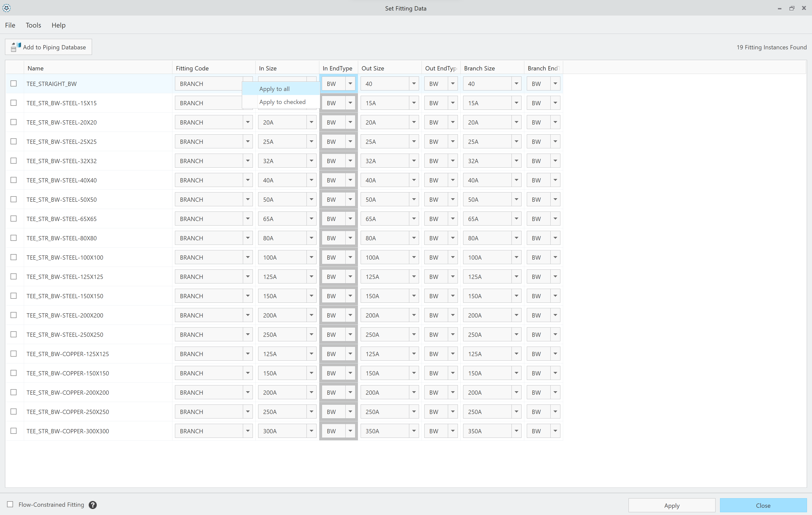Close the window with the X icon
The image size is (812, 515).
(803, 8)
